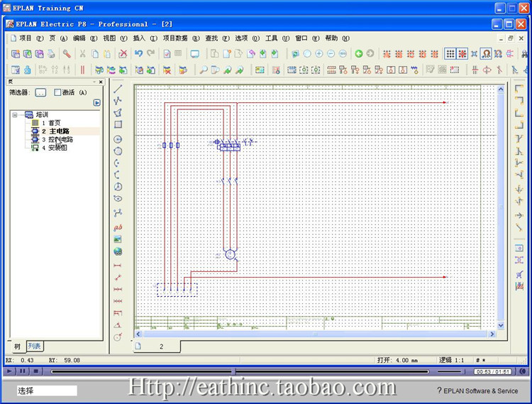Click the vertical scrollbar up arrow

click(x=501, y=89)
